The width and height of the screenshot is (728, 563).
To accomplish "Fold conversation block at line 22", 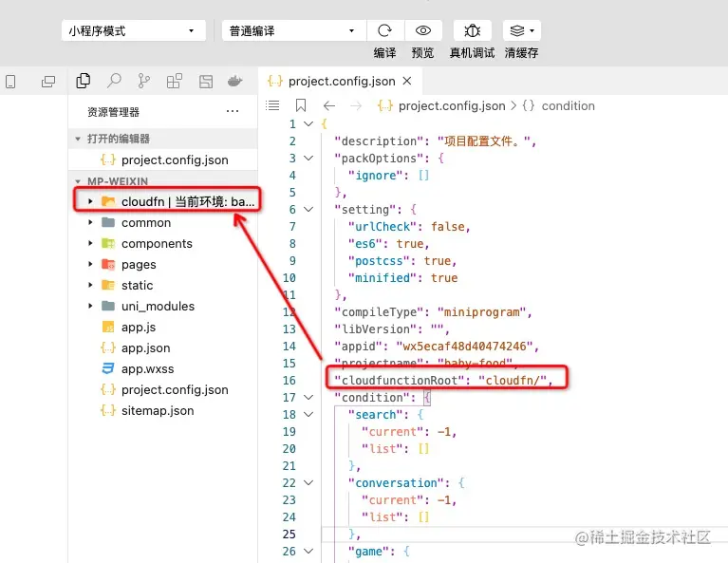I will 308,483.
